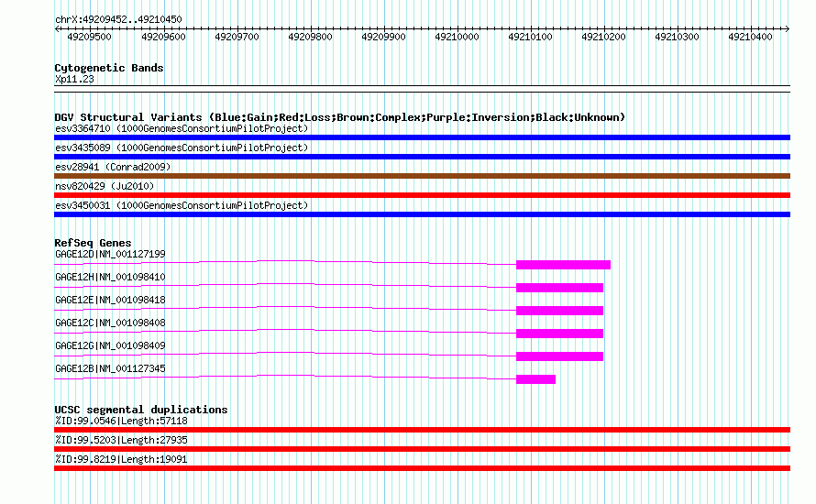Click magenta exon block of GAGE12G

[559, 356]
